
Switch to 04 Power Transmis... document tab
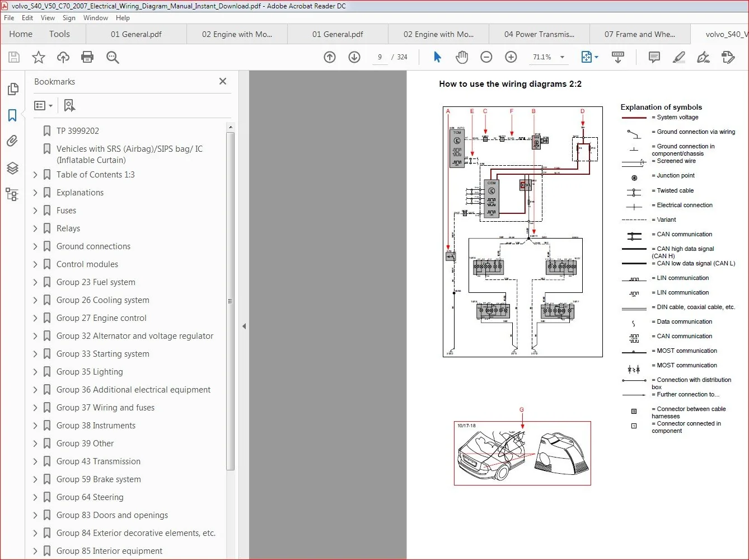click(x=539, y=34)
